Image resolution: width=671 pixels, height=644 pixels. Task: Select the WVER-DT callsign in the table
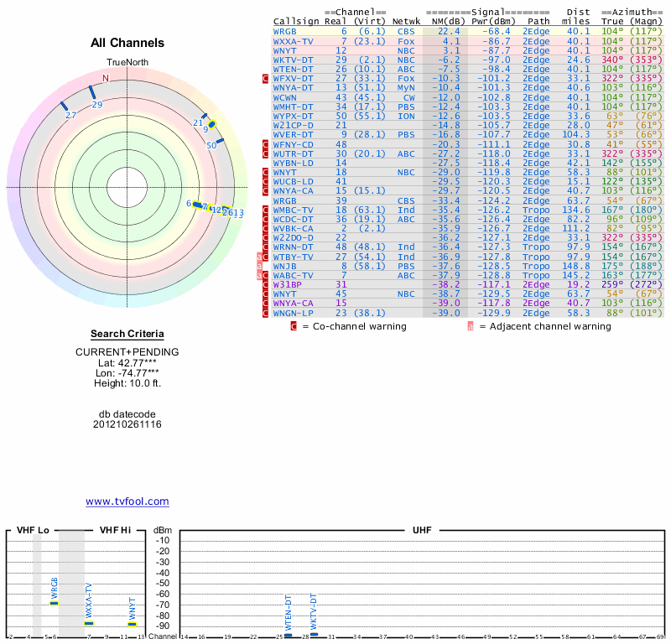(294, 134)
